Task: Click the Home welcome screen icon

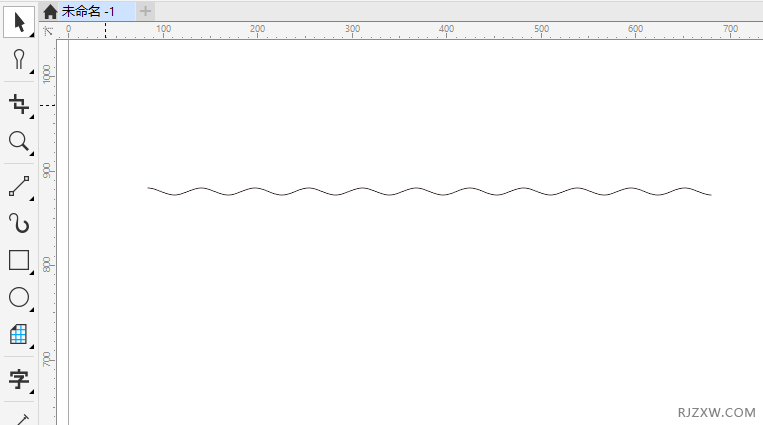Action: [x=50, y=11]
